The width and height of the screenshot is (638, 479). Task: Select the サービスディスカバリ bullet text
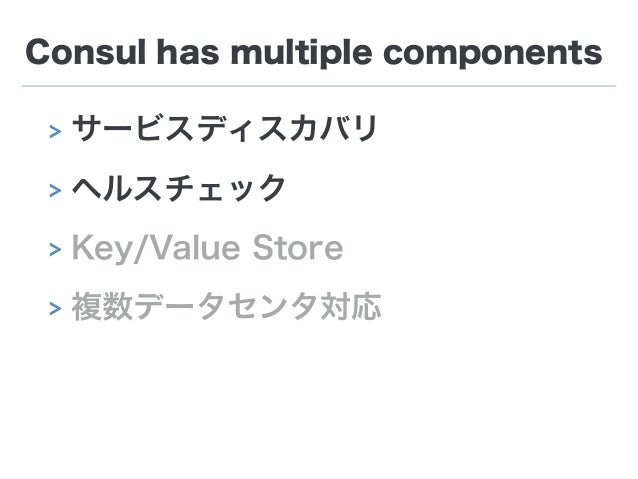[x=225, y=128]
